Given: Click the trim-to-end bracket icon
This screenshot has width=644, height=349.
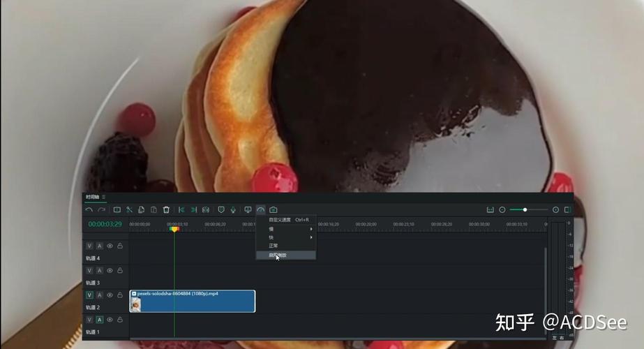Looking at the screenshot, I should pyautogui.click(x=194, y=209).
